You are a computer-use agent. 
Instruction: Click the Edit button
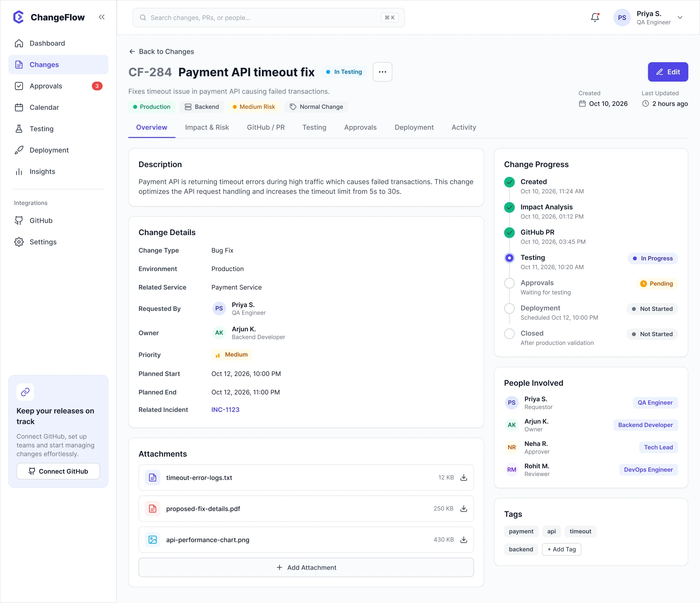coord(668,72)
